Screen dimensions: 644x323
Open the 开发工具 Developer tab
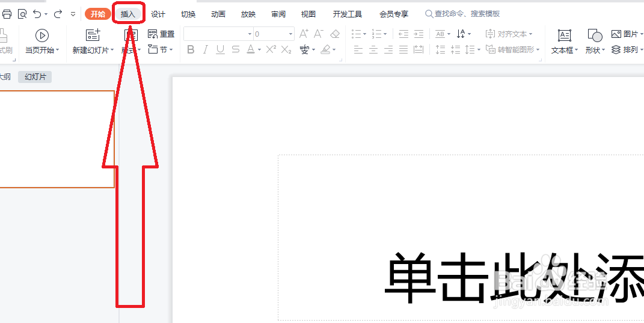coord(348,14)
